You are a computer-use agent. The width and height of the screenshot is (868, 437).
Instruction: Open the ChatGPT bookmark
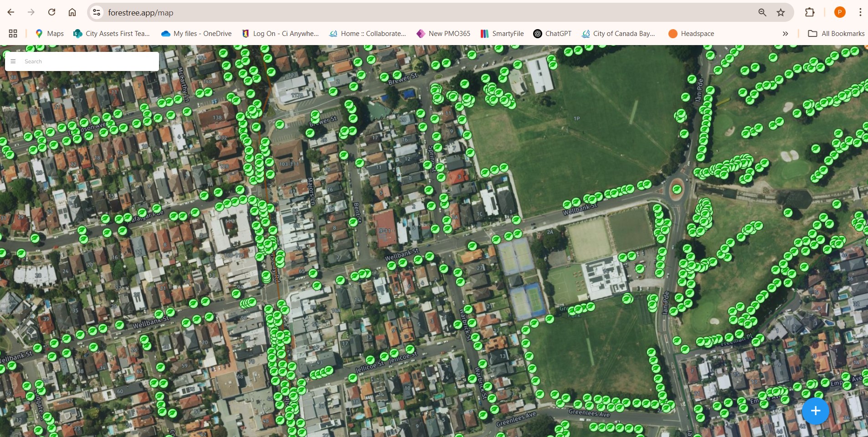pyautogui.click(x=552, y=33)
